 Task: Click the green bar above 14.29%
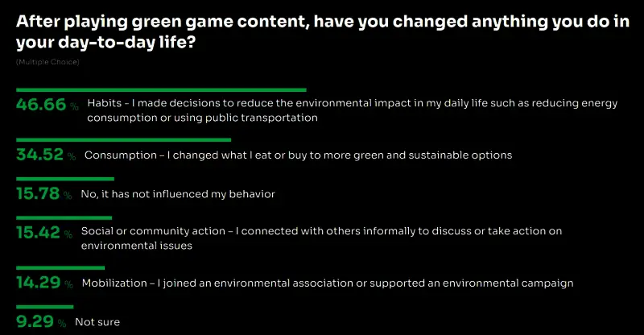(x=60, y=267)
